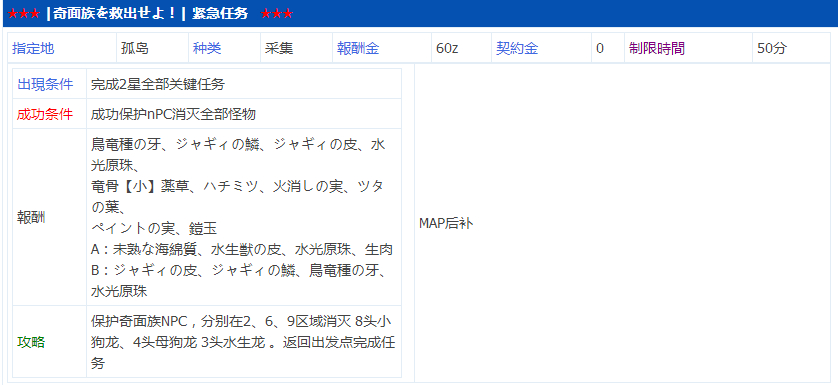Open the 制限時間 link
This screenshot has height=385, width=838.
[x=657, y=49]
